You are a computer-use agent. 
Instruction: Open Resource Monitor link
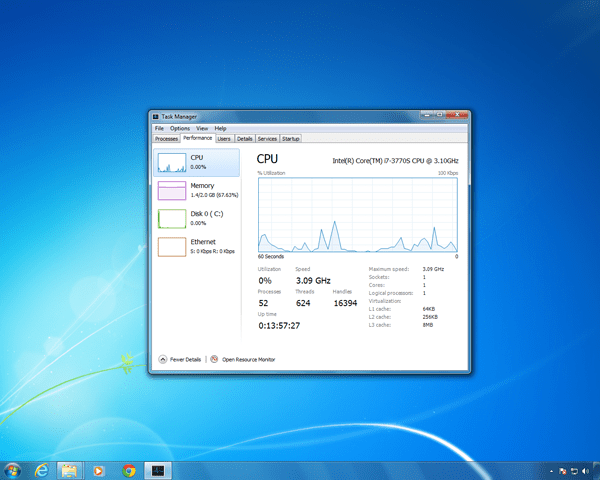coord(243,359)
